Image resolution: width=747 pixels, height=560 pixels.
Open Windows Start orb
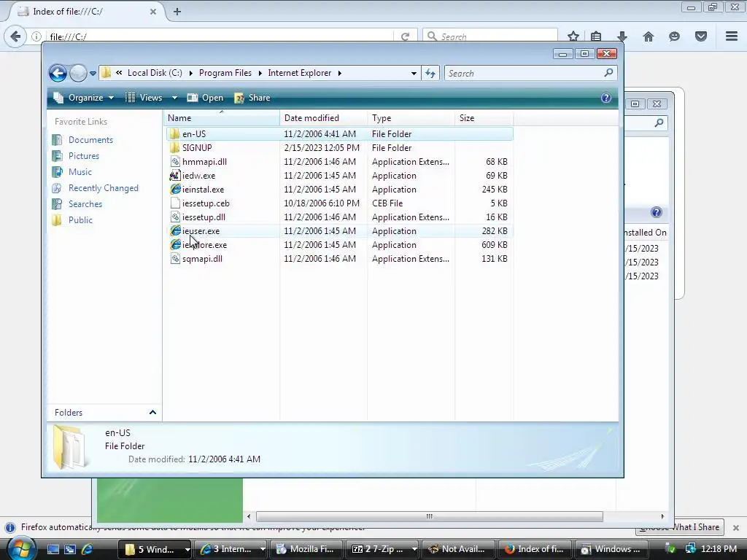pos(21,548)
